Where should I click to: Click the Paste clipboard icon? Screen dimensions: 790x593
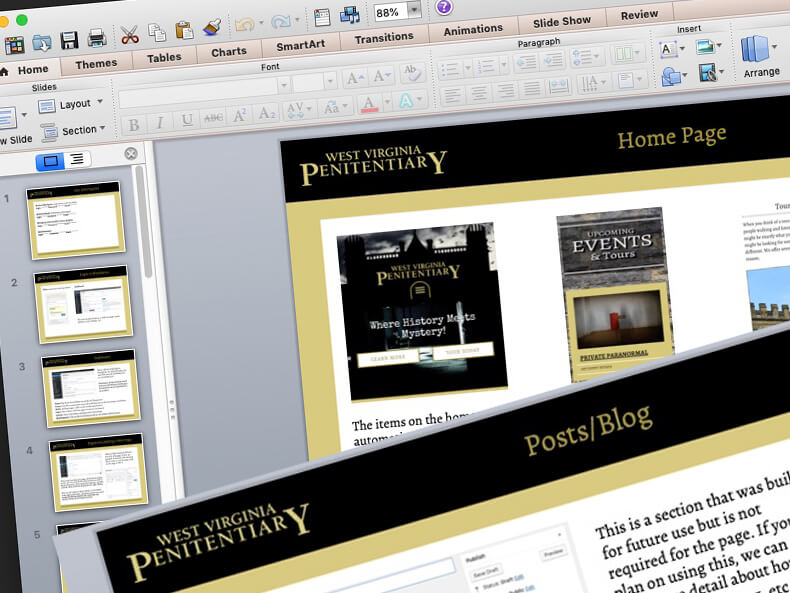(x=183, y=31)
